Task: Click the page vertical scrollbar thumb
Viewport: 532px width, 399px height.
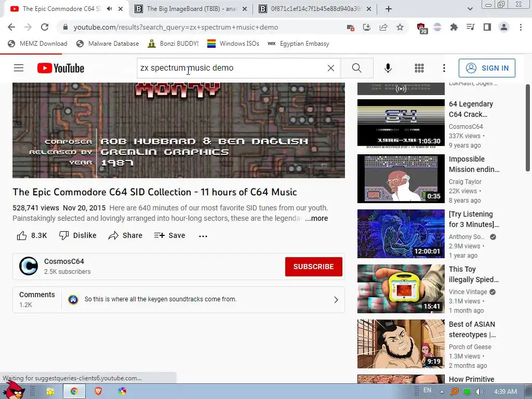Action: click(x=528, y=128)
